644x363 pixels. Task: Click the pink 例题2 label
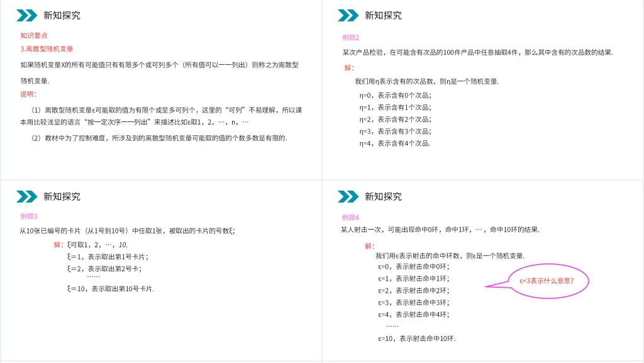351,38
